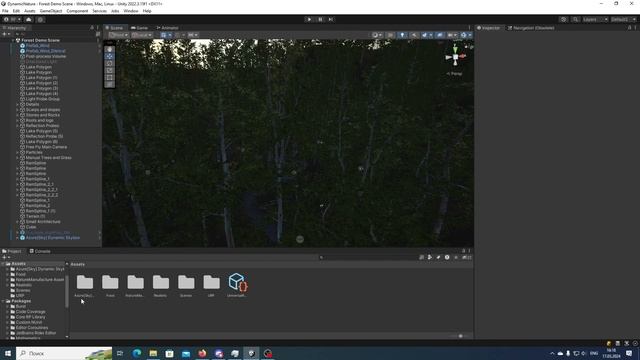
Task: Open the Component menu
Action: pyautogui.click(x=77, y=11)
